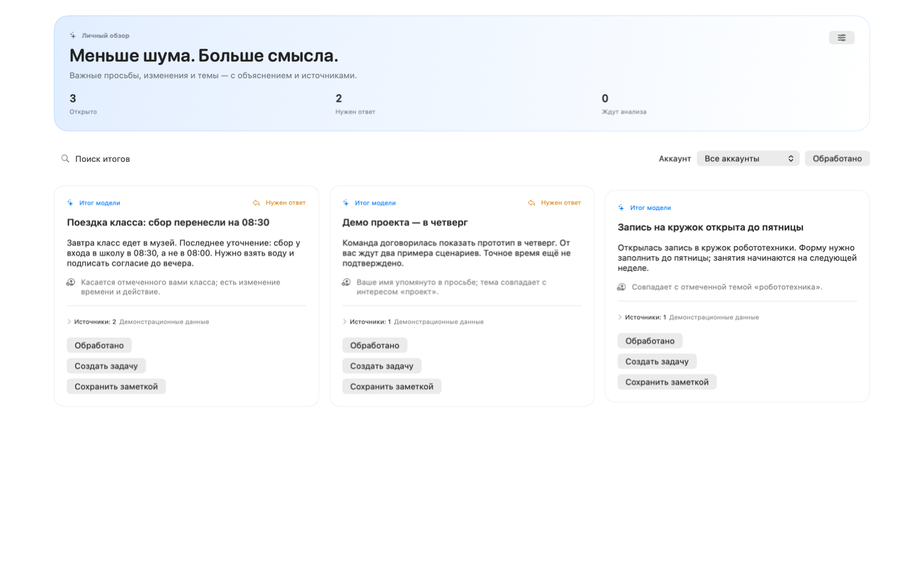924x578 pixels.
Task: Mark Запись на кружок card as Обработано
Action: (x=650, y=341)
